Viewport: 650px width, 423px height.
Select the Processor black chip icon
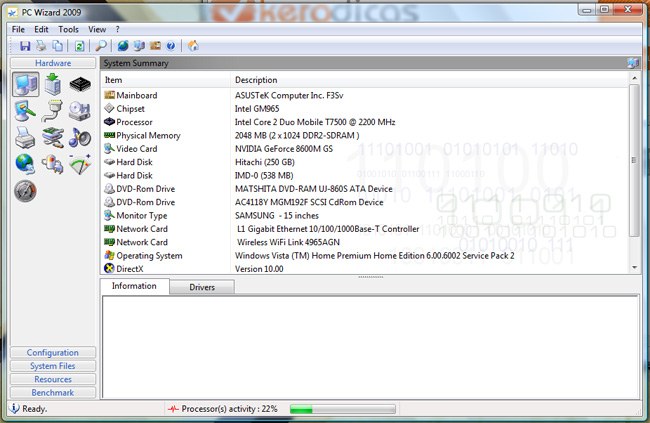pos(80,84)
